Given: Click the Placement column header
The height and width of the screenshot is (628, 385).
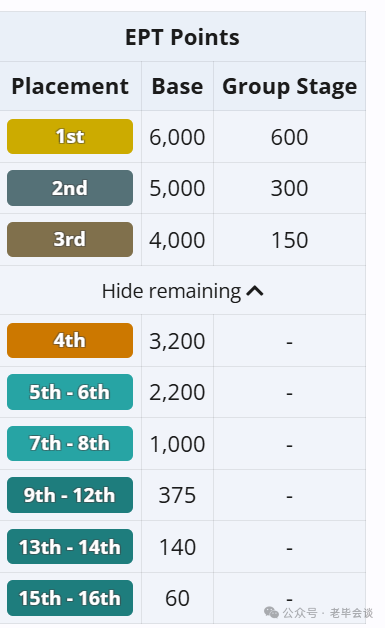Looking at the screenshot, I should 70,87.
